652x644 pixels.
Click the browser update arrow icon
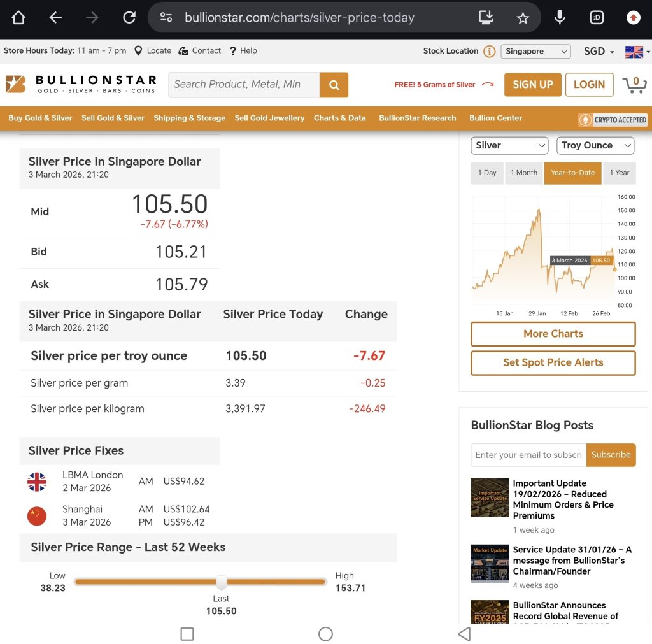pos(634,17)
